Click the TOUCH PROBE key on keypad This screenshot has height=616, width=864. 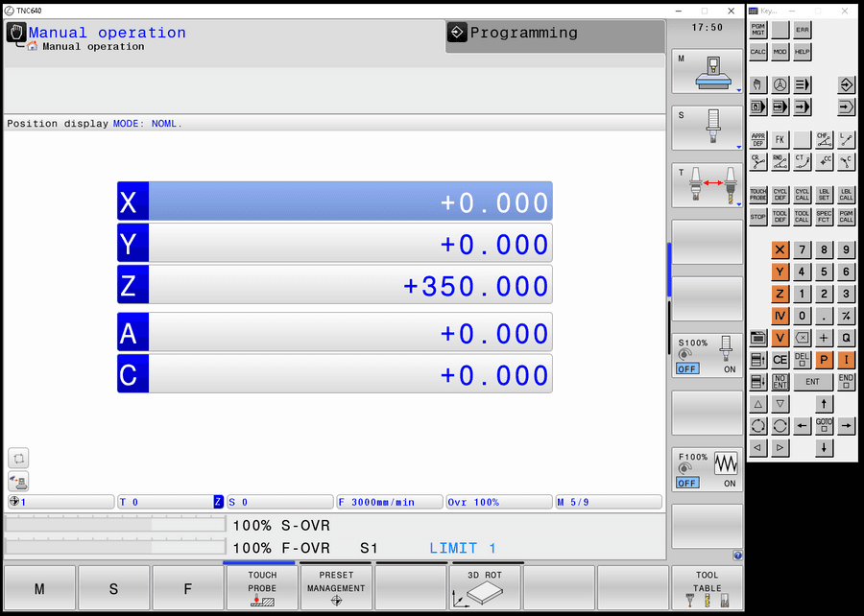click(757, 195)
